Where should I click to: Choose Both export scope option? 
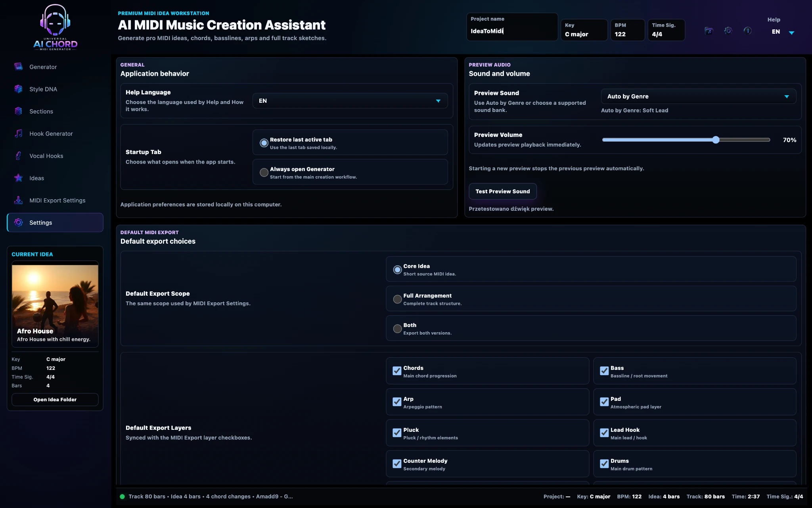tap(591, 329)
